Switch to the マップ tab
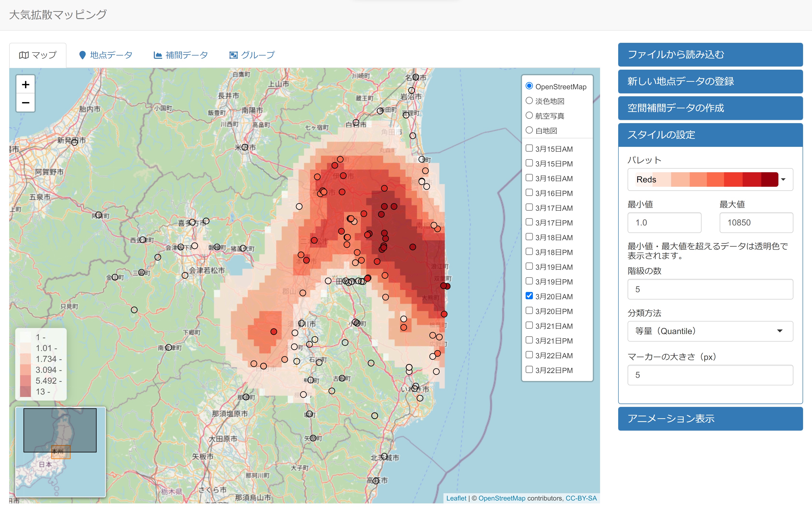This screenshot has height=508, width=812. (38, 55)
